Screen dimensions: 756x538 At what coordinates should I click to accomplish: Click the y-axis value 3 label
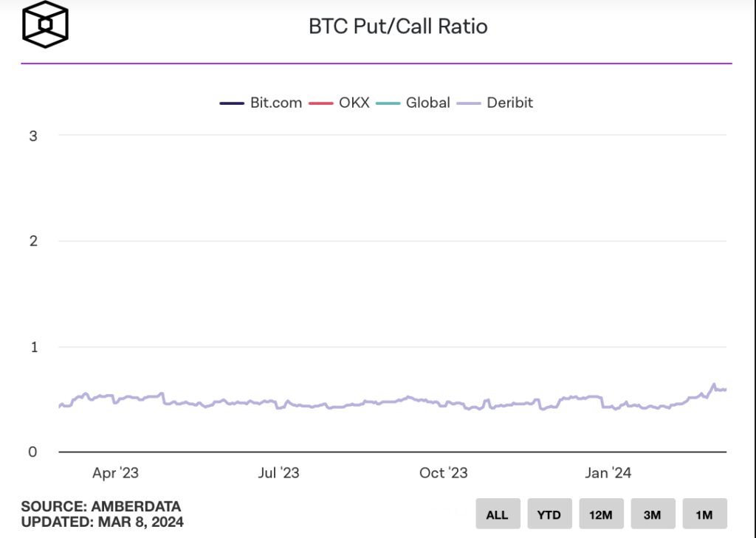(33, 136)
